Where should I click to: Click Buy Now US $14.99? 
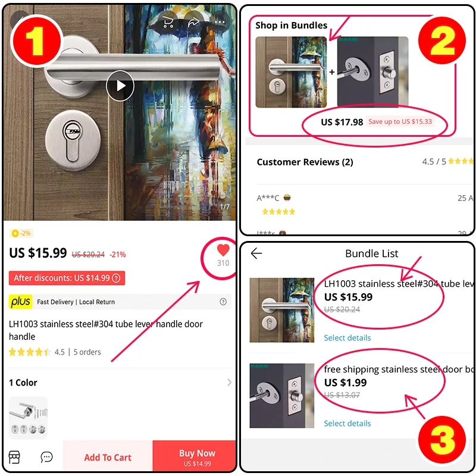click(x=197, y=457)
